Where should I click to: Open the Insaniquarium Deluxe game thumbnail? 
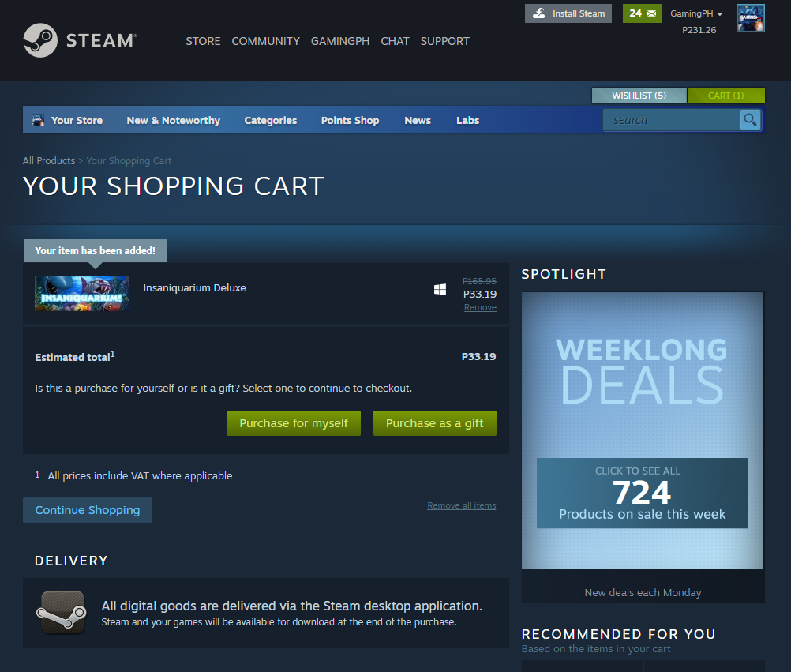pyautogui.click(x=82, y=293)
